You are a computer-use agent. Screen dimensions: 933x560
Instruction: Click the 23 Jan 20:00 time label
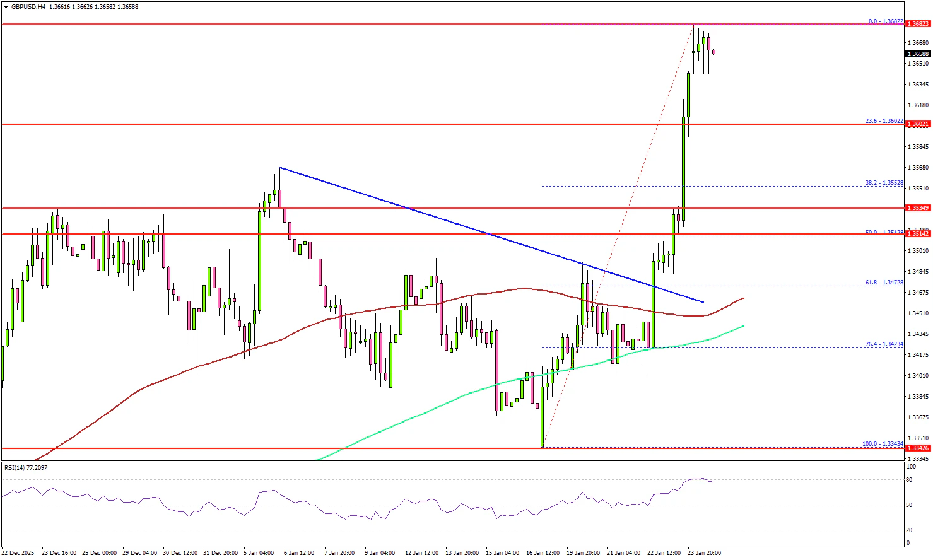(x=704, y=553)
